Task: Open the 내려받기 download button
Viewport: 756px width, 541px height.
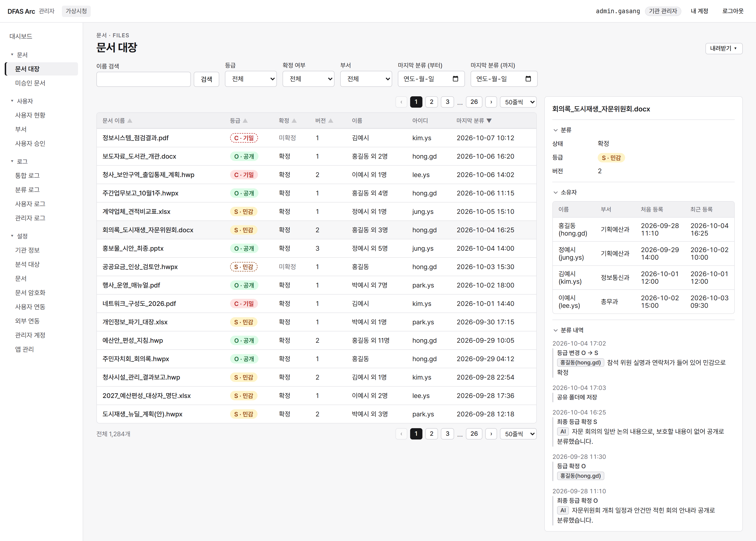Action: click(724, 48)
